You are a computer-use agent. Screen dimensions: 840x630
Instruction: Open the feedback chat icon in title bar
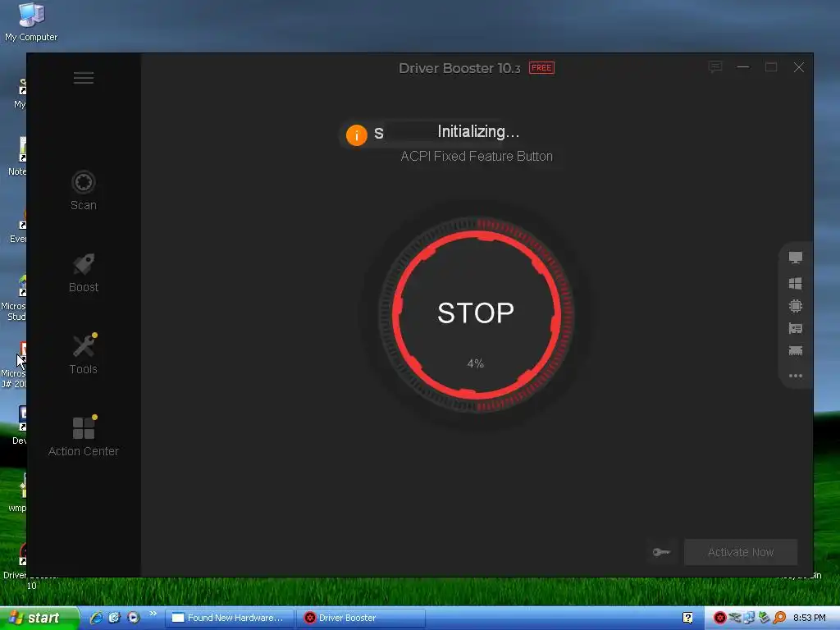point(714,67)
